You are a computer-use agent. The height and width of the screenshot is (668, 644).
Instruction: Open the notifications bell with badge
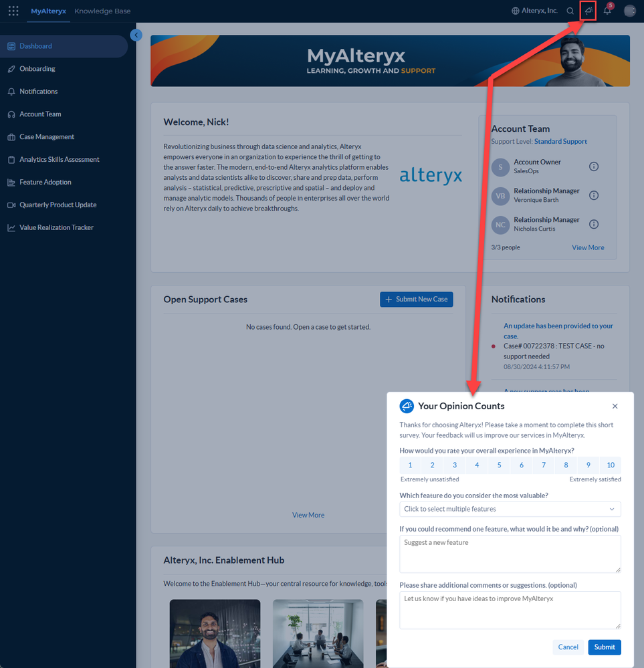607,11
